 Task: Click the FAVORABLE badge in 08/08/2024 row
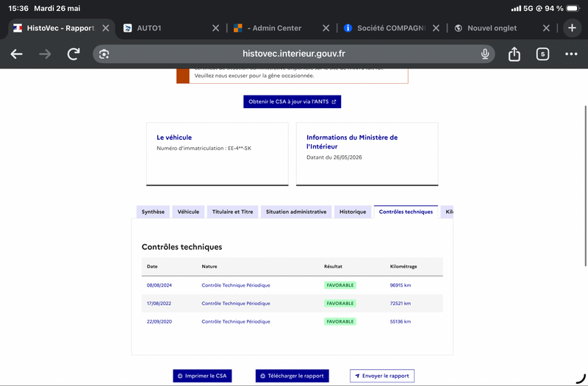click(340, 285)
